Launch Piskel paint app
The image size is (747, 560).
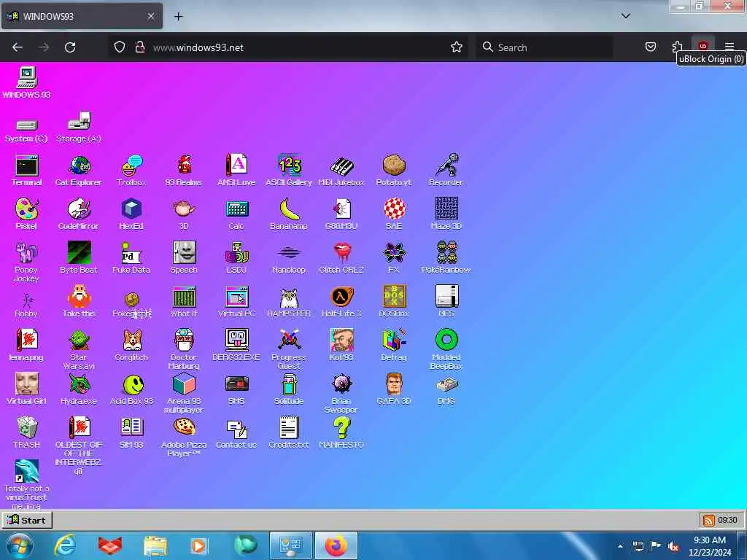click(x=26, y=214)
